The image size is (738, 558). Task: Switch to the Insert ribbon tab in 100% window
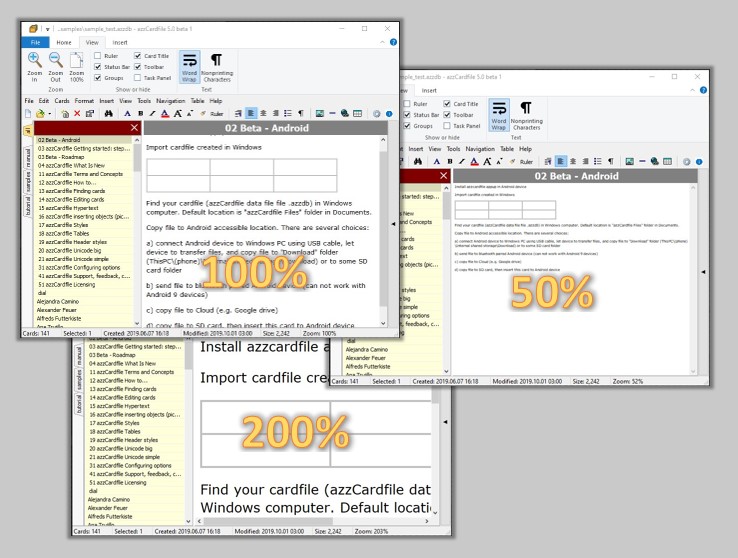tap(120, 42)
